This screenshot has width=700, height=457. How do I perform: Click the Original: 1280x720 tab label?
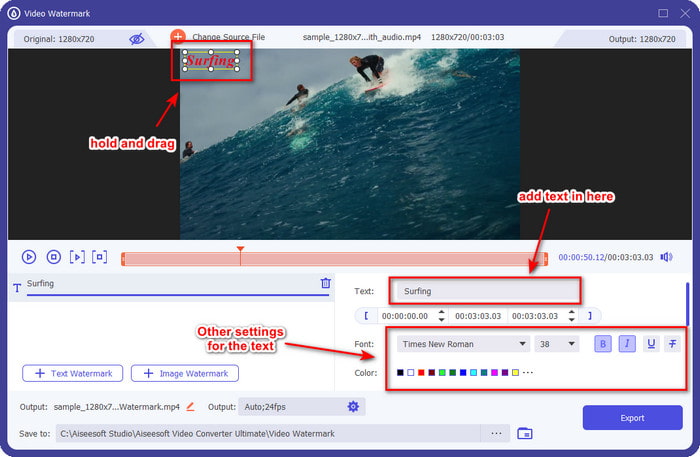59,39
